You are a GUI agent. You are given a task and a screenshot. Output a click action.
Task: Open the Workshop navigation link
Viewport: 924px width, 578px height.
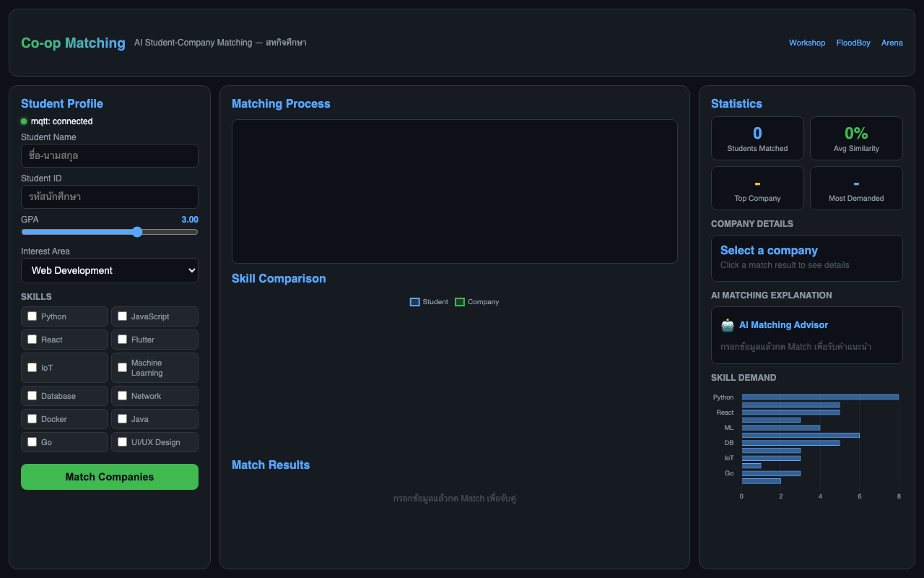(806, 43)
